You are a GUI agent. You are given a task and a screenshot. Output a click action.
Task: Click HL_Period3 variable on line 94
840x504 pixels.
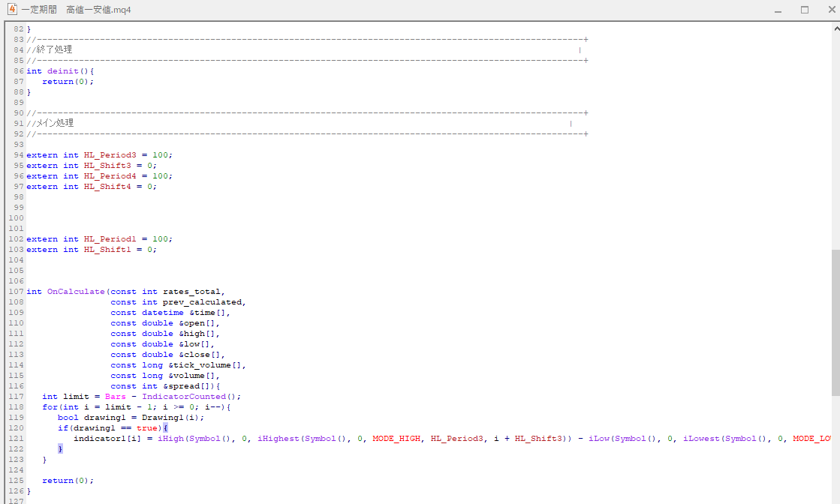point(110,155)
